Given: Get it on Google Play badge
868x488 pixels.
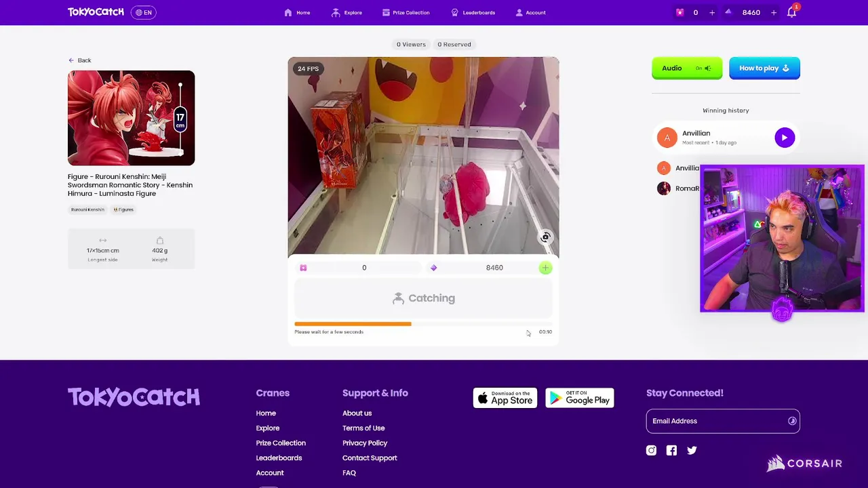Looking at the screenshot, I should 580,398.
